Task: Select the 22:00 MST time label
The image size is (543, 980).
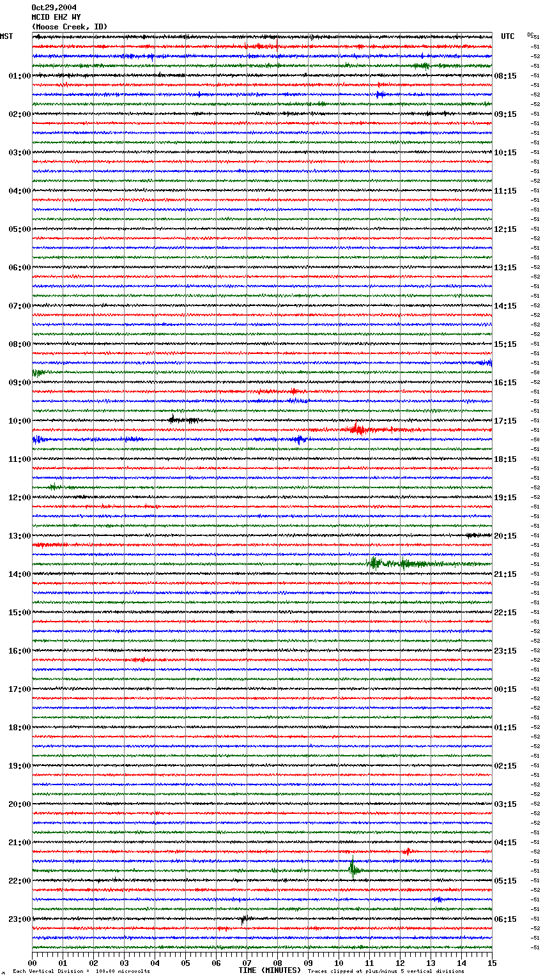Action: click(x=20, y=881)
